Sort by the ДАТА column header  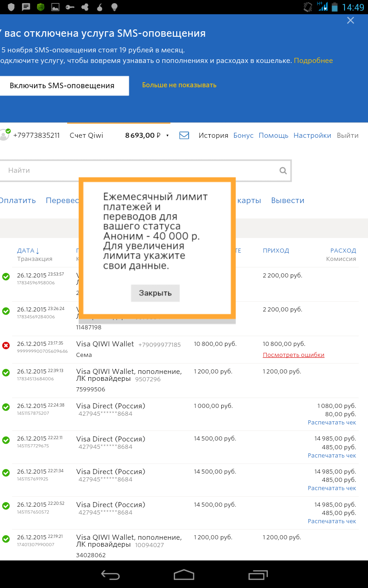tap(28, 250)
